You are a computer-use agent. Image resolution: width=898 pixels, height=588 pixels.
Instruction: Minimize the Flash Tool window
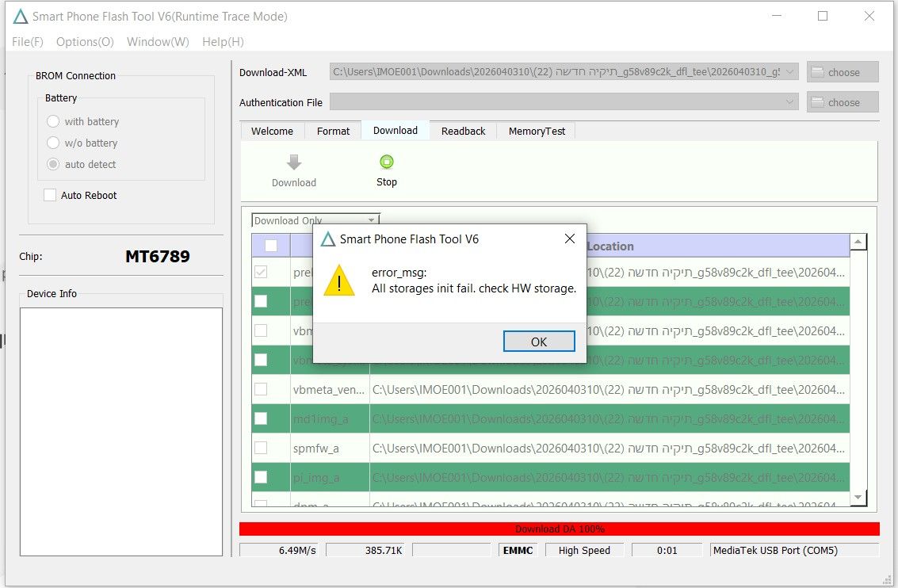tap(777, 16)
